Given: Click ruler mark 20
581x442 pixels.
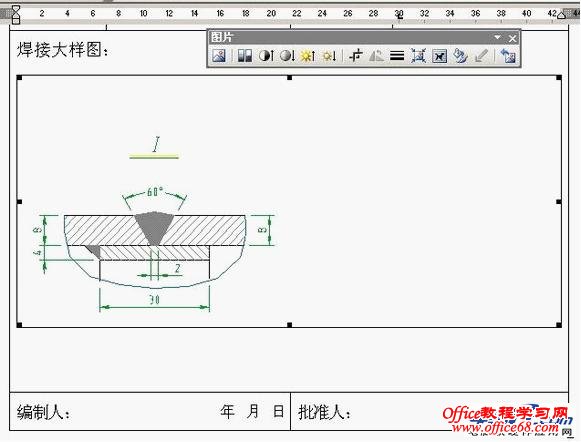Looking at the screenshot, I should [x=271, y=13].
